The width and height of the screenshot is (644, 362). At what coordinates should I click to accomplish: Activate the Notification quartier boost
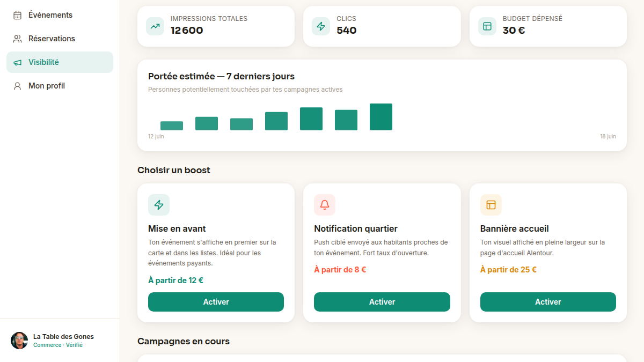pos(382,302)
